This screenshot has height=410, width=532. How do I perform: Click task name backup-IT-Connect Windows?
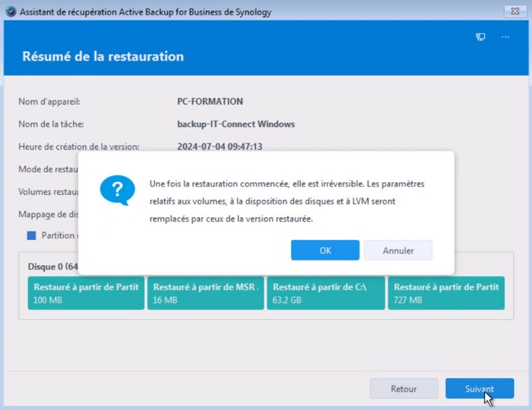point(236,124)
